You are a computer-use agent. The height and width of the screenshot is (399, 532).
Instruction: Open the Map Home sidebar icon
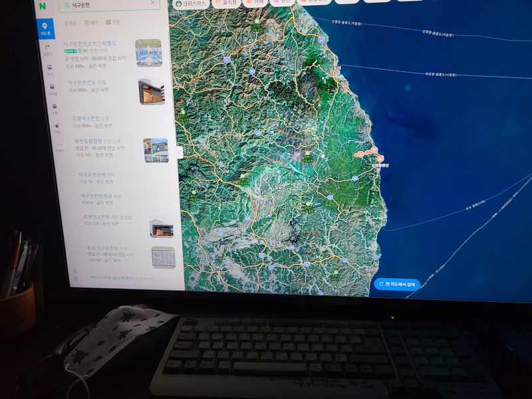[x=44, y=27]
